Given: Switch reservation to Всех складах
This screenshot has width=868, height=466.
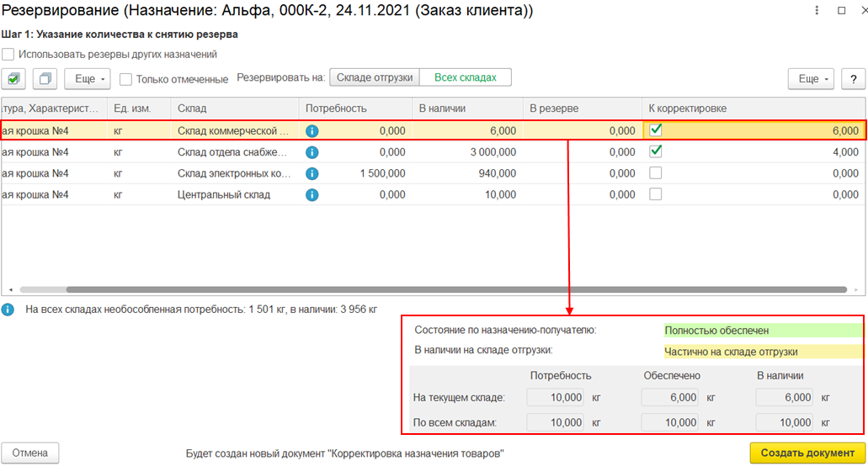Looking at the screenshot, I should point(465,77).
